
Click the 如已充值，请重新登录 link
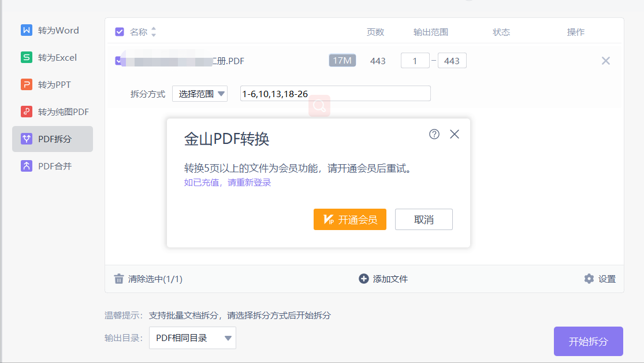coord(228,183)
